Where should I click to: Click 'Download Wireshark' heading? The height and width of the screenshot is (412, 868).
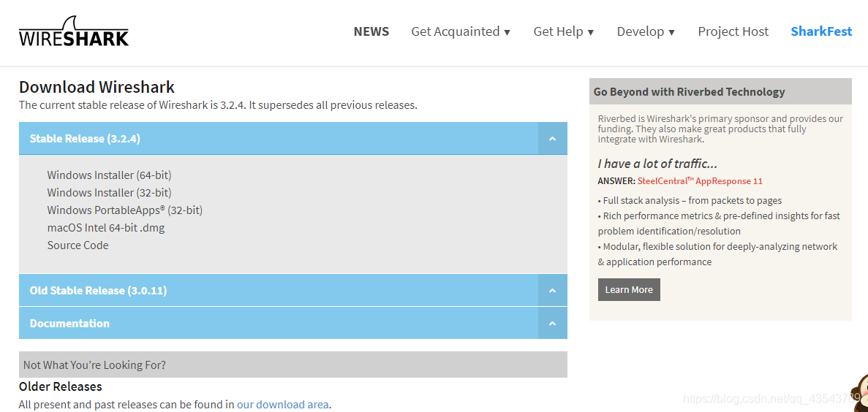pyautogui.click(x=97, y=87)
